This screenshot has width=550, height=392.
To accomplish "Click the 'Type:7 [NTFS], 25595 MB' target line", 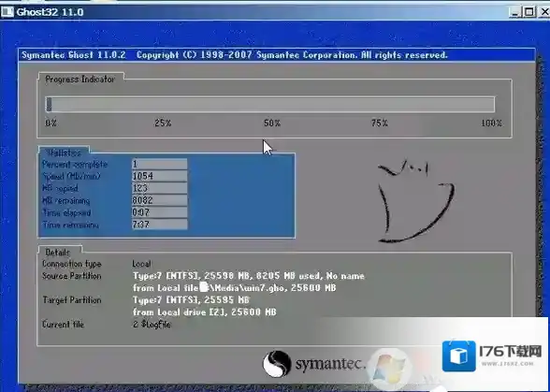I will click(191, 300).
